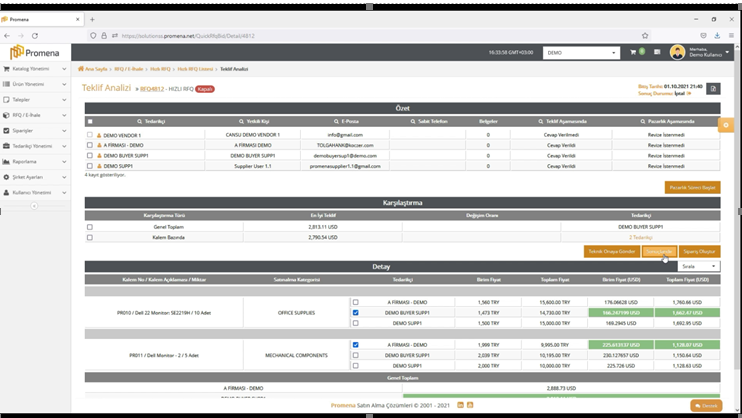Image resolution: width=742 pixels, height=418 pixels.
Task: Expand Talepler chevron
Action: (64, 99)
